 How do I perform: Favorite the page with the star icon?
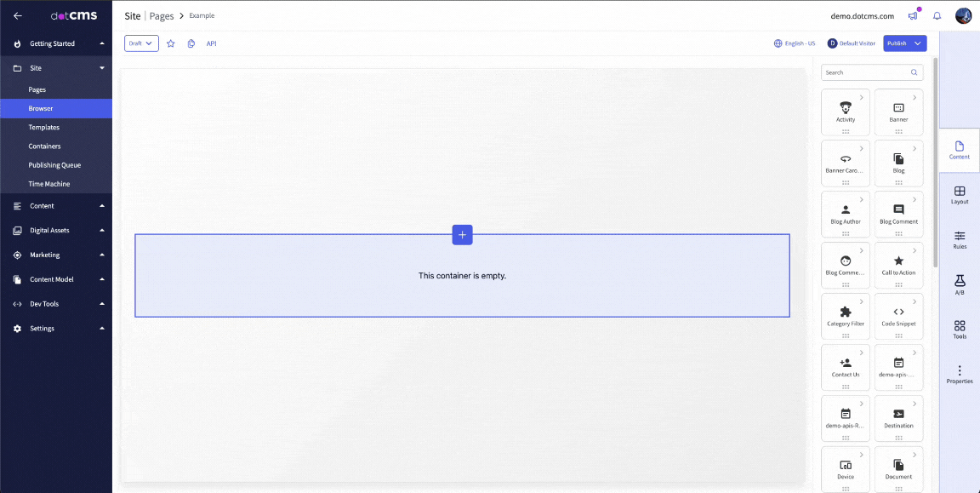point(170,43)
